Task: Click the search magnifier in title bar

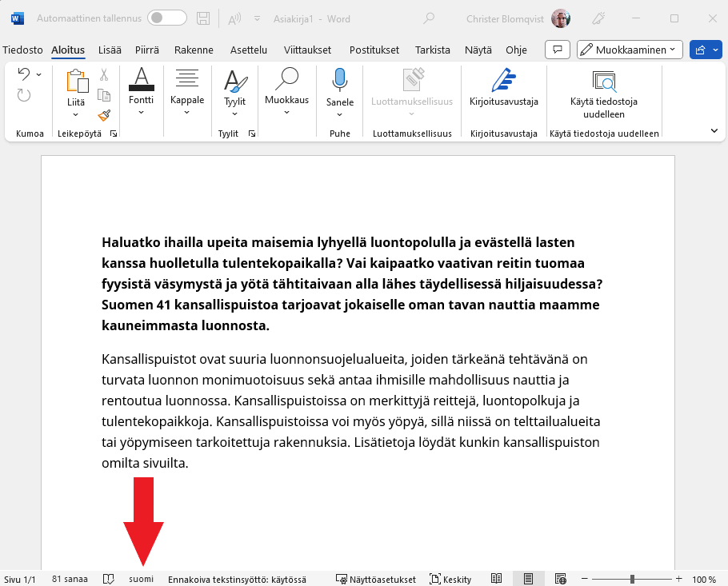Action: (429, 18)
